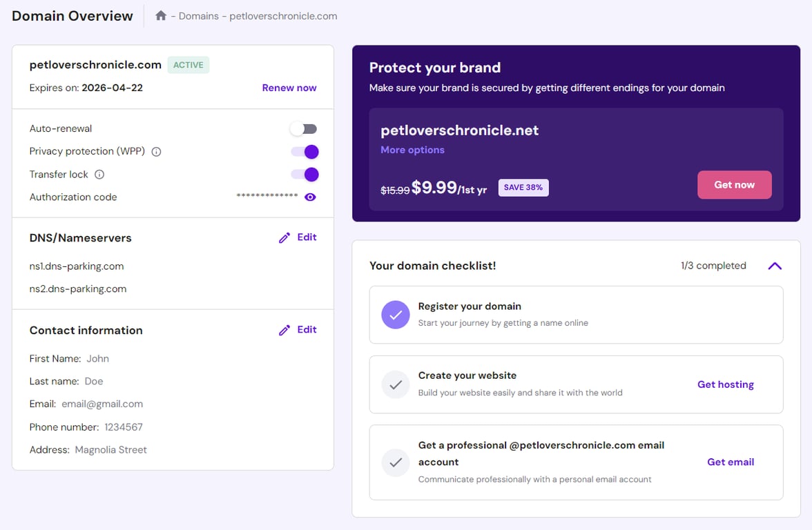Click the Renew now link

tap(289, 88)
